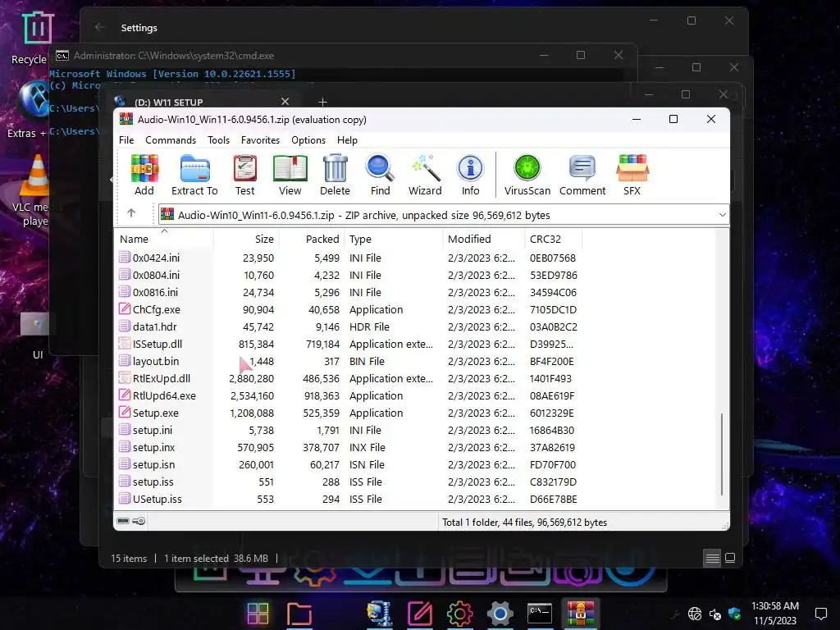Open the Help menu
840x630 pixels.
(x=347, y=140)
